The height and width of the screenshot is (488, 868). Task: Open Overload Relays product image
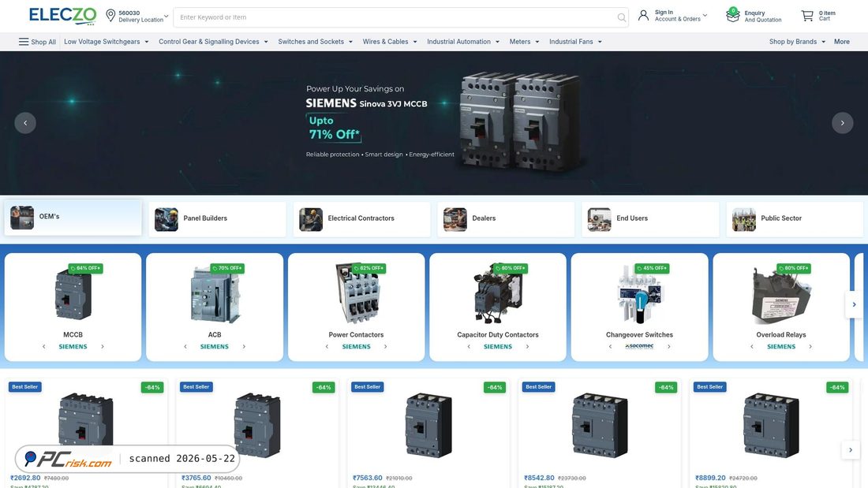781,296
